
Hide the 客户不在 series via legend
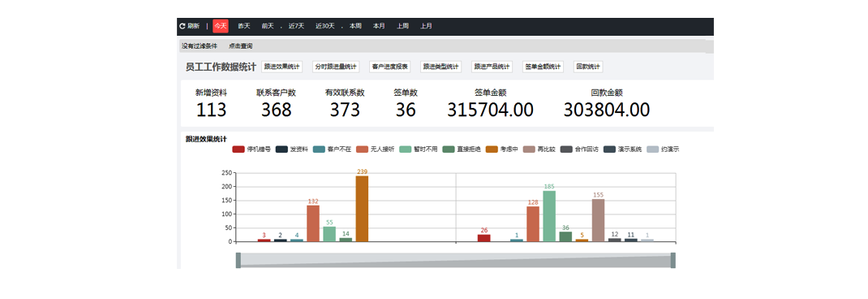319,149
